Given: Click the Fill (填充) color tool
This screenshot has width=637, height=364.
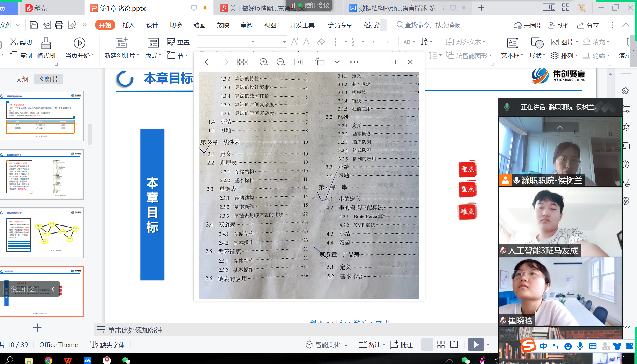Looking at the screenshot, I should (596, 42).
